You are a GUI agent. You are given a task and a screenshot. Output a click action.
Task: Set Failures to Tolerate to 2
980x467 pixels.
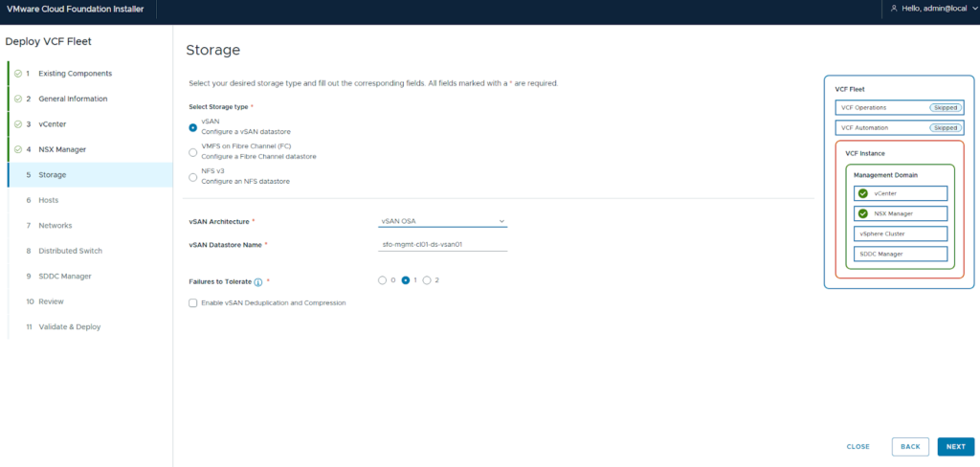pyautogui.click(x=427, y=280)
